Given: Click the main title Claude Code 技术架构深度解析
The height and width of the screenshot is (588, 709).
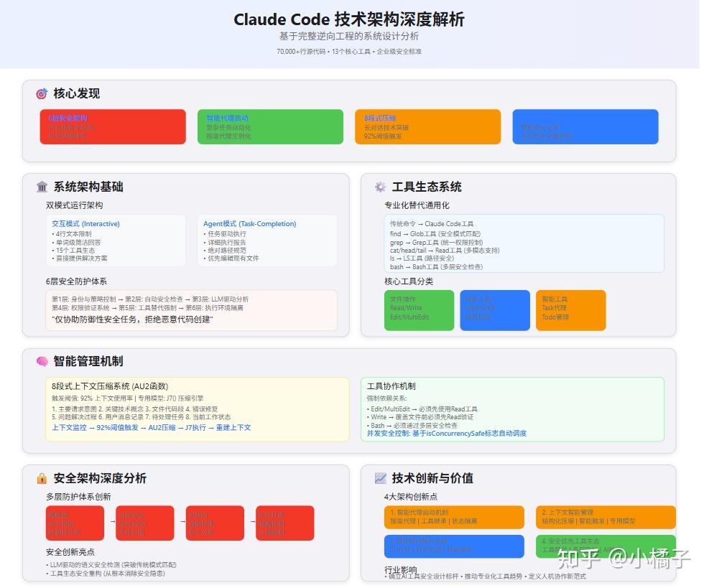Looking at the screenshot, I should point(349,19).
